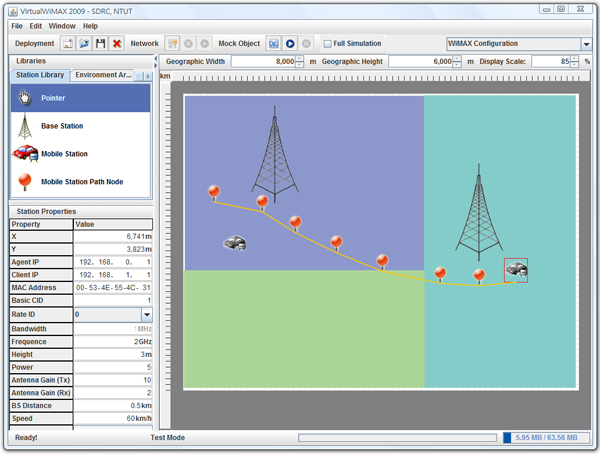600x454 pixels.
Task: Click the Geographic Height input field
Action: (421, 62)
